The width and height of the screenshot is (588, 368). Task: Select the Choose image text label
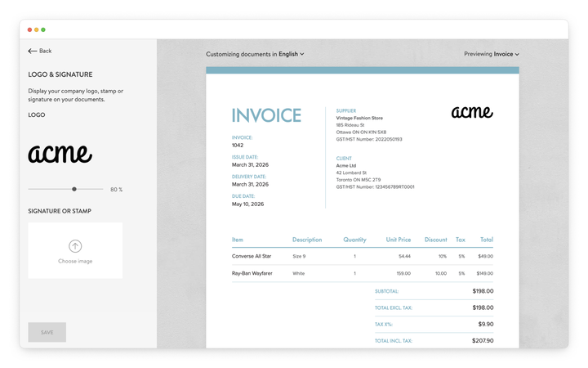75,261
